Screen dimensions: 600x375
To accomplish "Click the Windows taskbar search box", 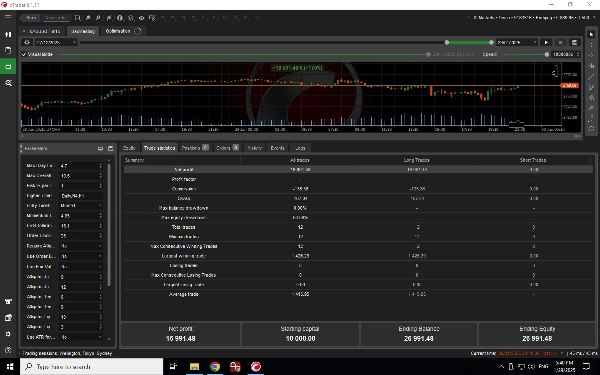I will coord(91,367).
